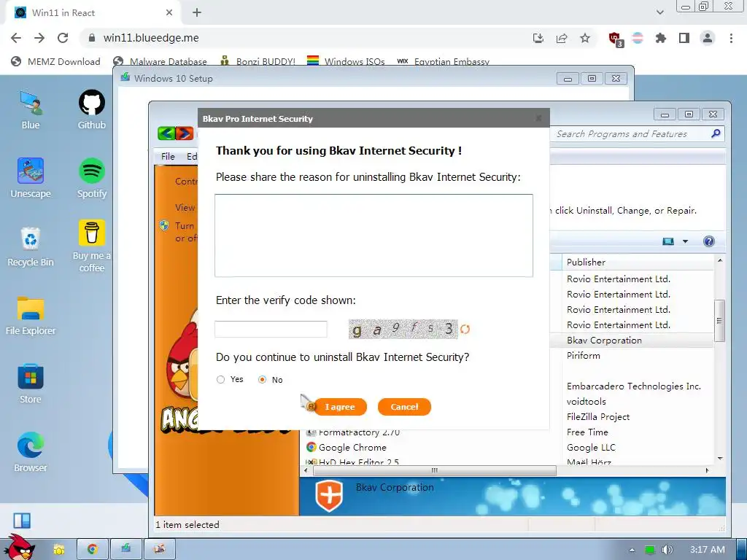Open the MEMZ Download bookmark
The image size is (747, 560).
point(55,61)
